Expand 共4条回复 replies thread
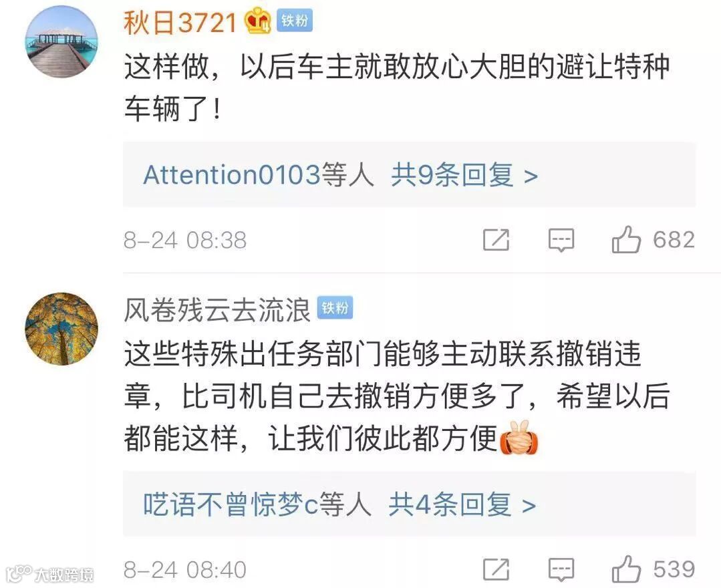 pos(462,504)
